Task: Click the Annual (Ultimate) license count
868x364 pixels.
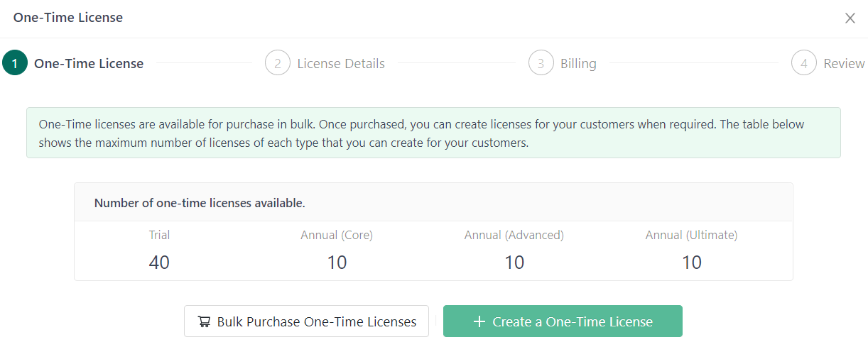Action: [x=692, y=263]
